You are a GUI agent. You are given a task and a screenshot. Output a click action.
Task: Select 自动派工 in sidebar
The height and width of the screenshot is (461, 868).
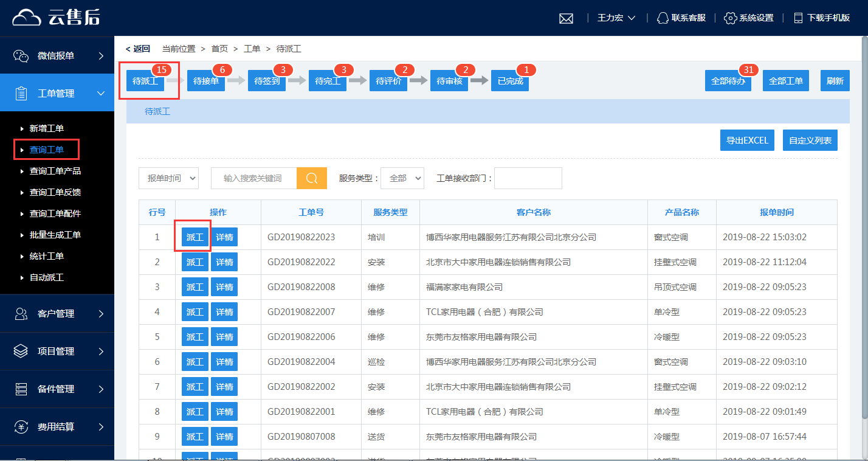(x=47, y=277)
